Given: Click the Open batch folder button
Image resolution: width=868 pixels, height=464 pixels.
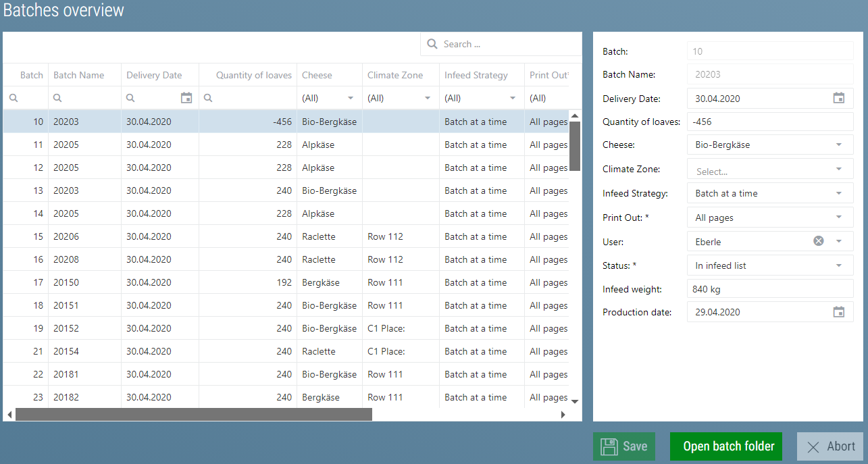Looking at the screenshot, I should (725, 446).
